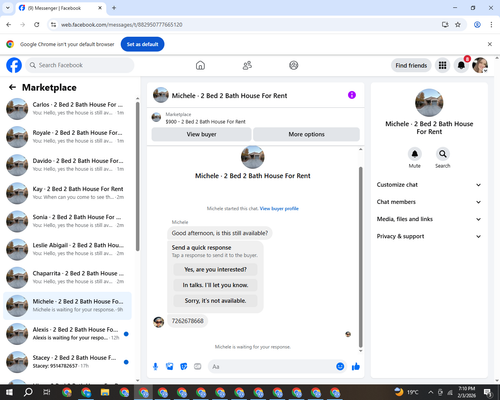Viewport: 500px width, 400px height.
Task: Open the tab search dropdown arrow
Action: (x=8, y=8)
